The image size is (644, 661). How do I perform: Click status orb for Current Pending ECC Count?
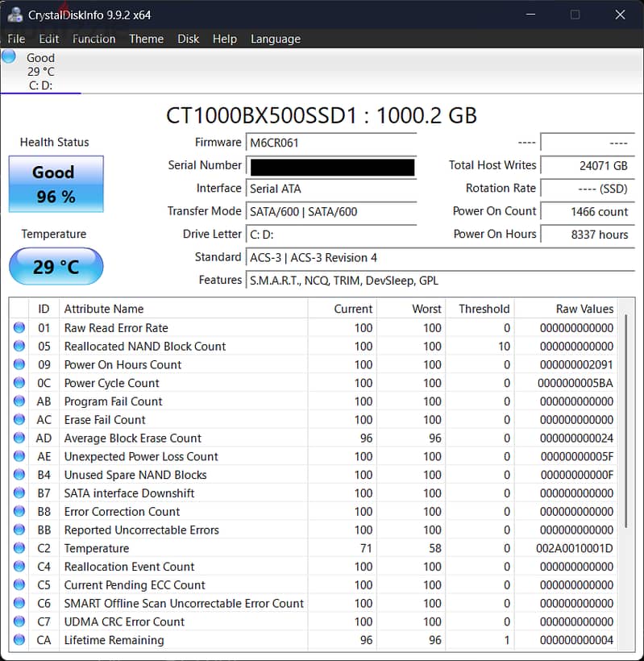(x=19, y=584)
